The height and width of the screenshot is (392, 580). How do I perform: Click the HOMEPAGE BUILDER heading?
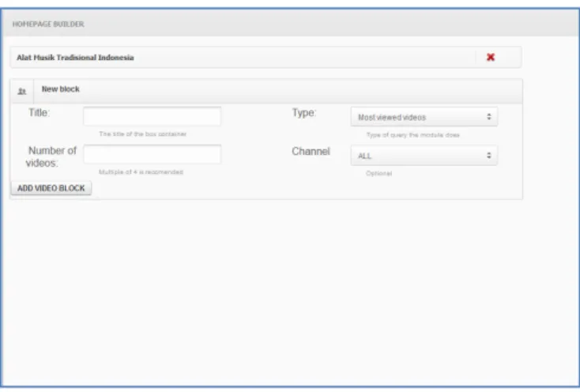point(48,24)
